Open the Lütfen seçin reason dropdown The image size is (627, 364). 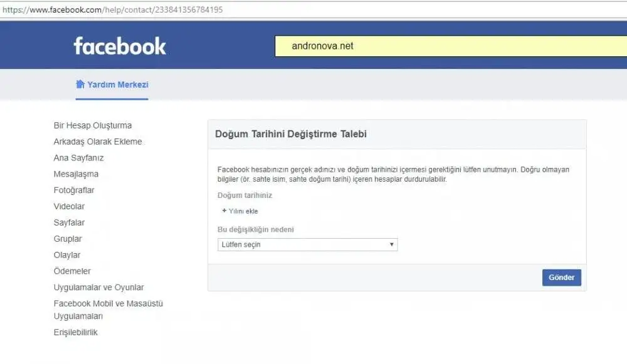[307, 244]
